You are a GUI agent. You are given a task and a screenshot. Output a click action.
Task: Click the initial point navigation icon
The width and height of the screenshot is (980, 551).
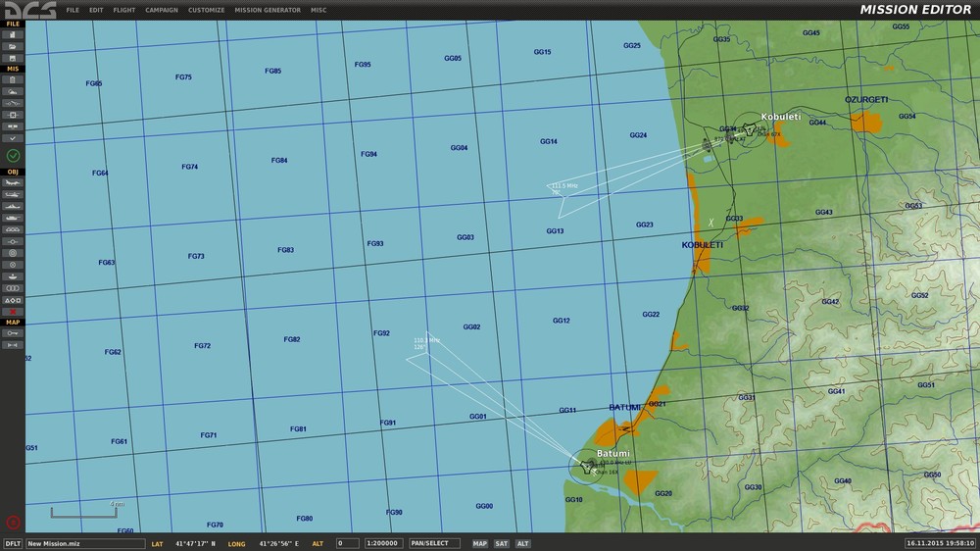(13, 241)
